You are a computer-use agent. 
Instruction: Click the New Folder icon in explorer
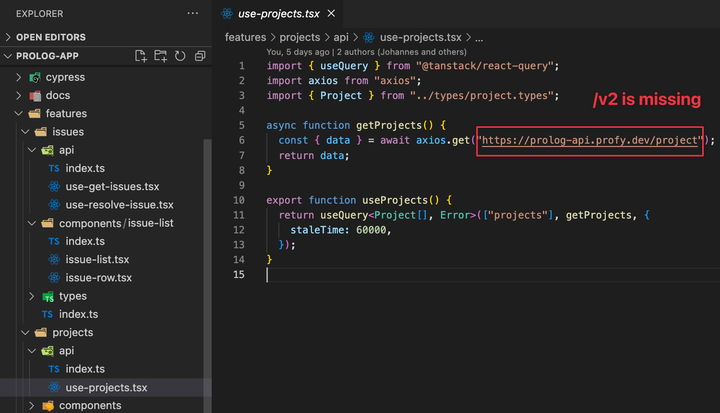[x=161, y=56]
